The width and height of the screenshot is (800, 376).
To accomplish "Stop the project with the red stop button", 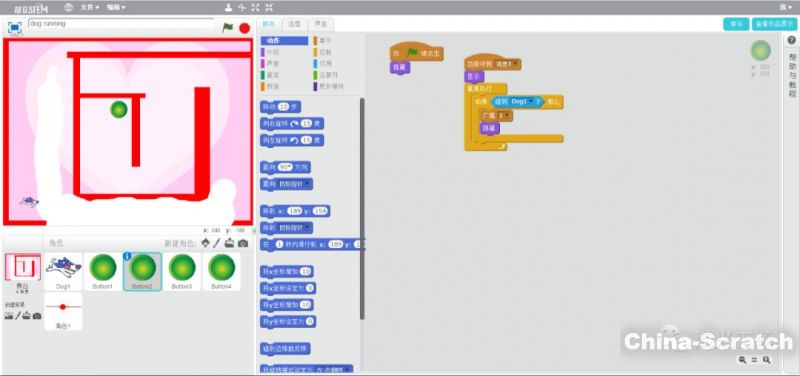I will coord(245,28).
